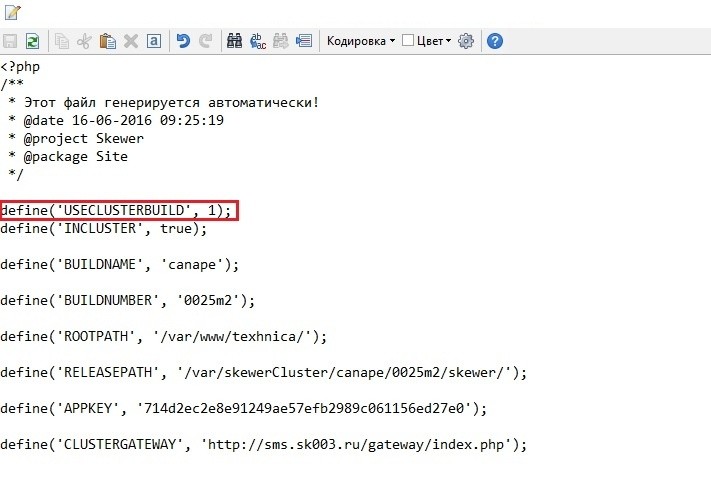The width and height of the screenshot is (711, 498).
Task: Undo last edit with blue arrow
Action: point(183,41)
